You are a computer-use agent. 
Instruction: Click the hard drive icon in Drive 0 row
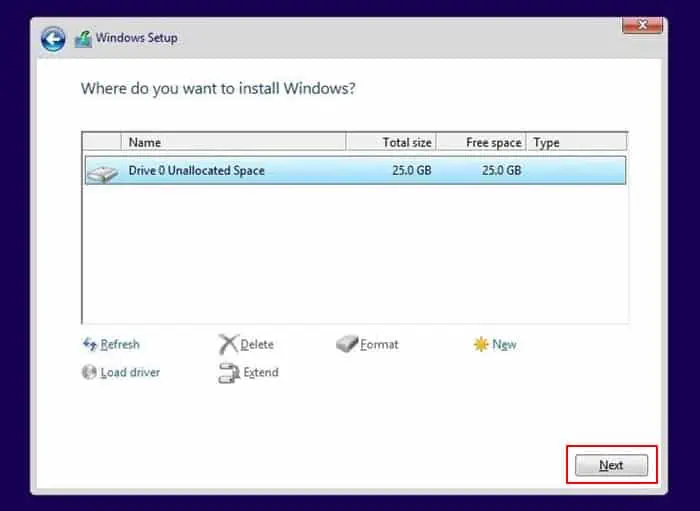[x=103, y=173]
